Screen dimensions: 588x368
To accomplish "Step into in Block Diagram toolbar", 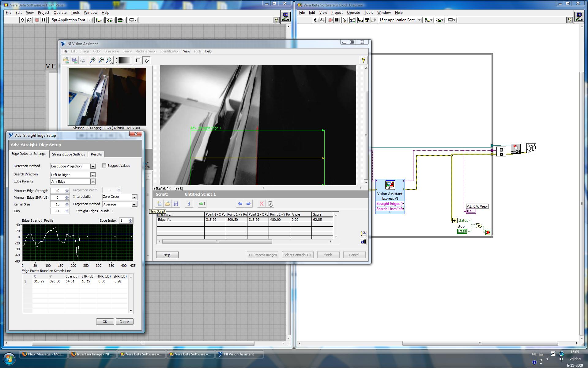I will coord(360,20).
